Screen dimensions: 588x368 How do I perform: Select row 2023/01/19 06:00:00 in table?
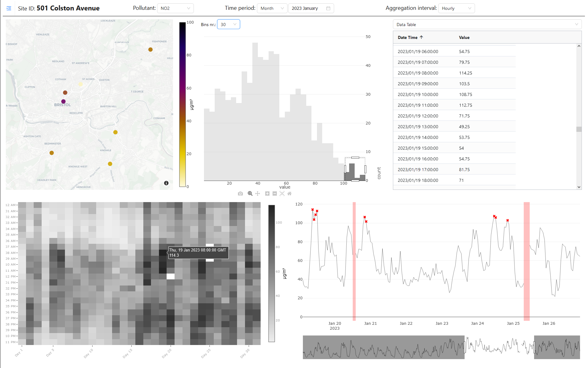pyautogui.click(x=454, y=52)
